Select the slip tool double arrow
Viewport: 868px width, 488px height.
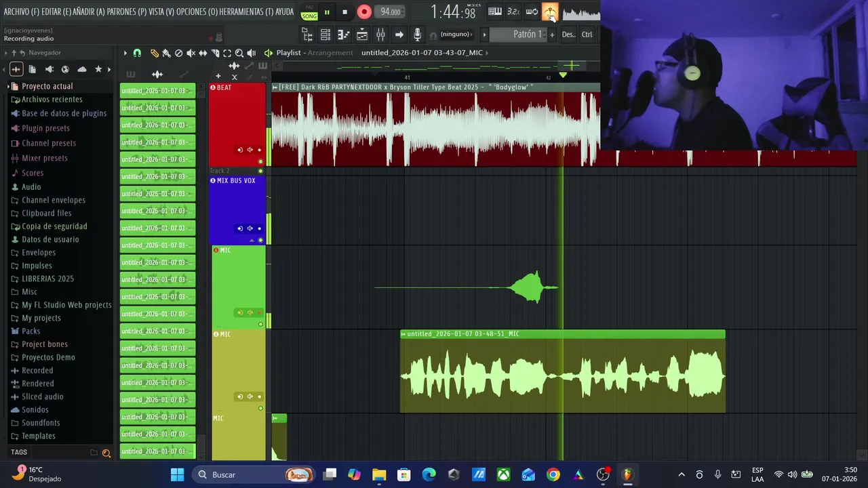[203, 53]
